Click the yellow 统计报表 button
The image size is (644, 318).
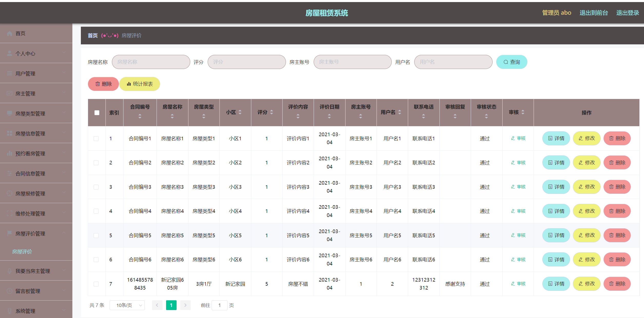pyautogui.click(x=140, y=84)
